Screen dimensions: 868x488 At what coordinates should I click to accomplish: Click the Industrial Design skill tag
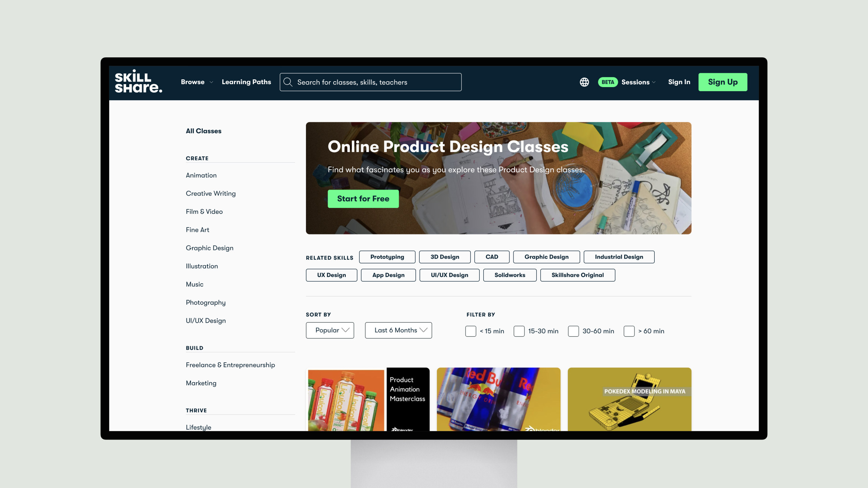(x=619, y=256)
